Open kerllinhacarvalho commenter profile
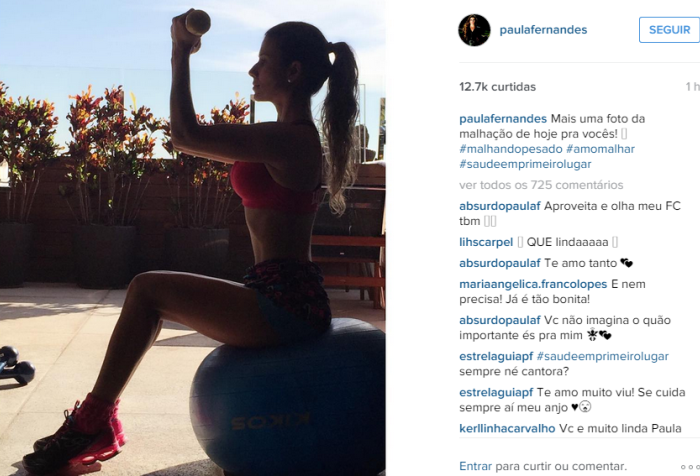This screenshot has height=476, width=700. [x=507, y=429]
